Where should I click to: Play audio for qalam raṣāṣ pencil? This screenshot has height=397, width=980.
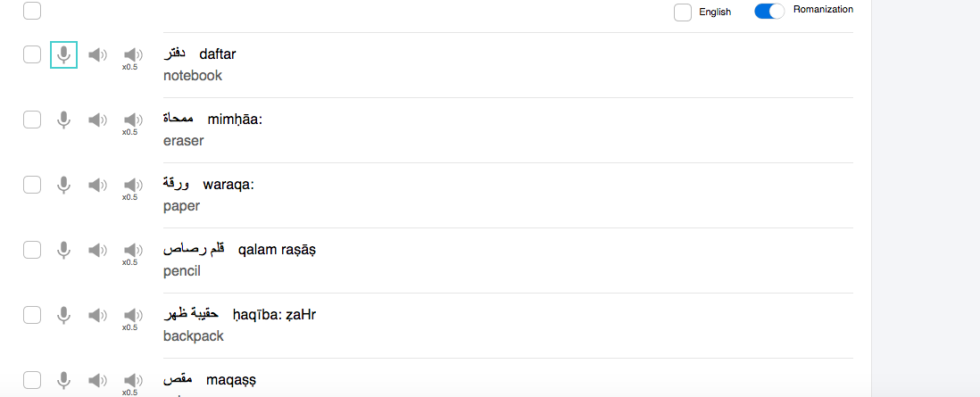click(x=97, y=250)
